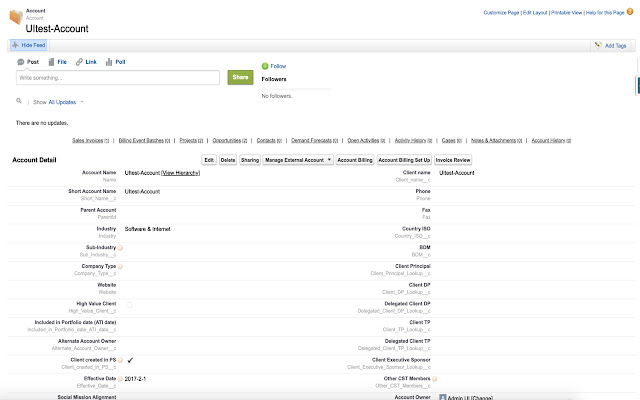The width and height of the screenshot is (640, 400).
Task: Click the Post speech bubble icon
Action: 20,62
